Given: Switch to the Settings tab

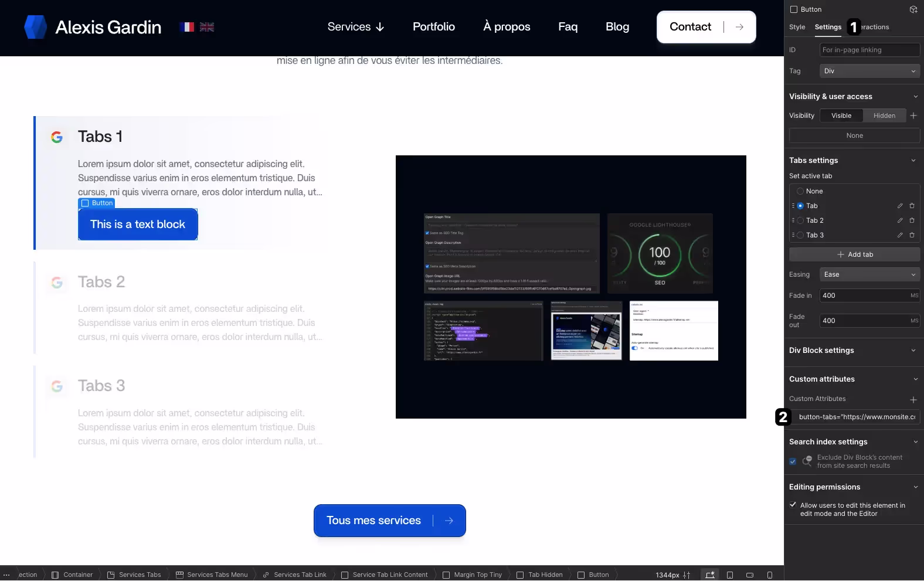Looking at the screenshot, I should [828, 27].
